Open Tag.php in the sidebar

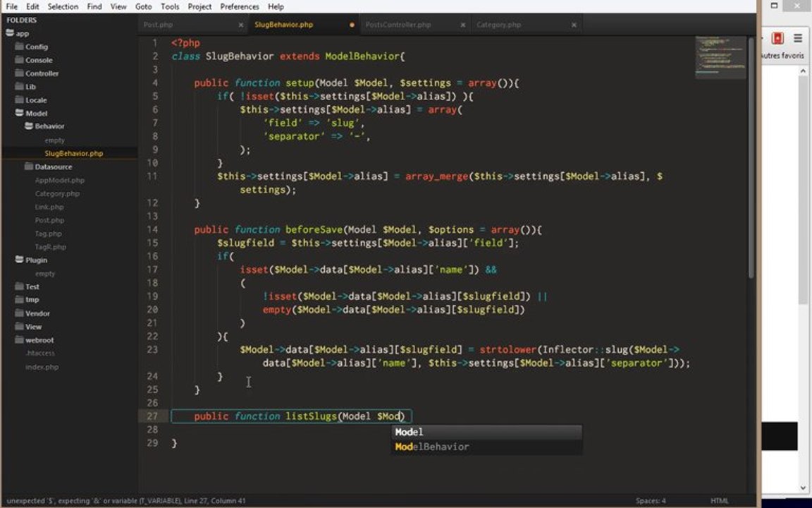(48, 234)
